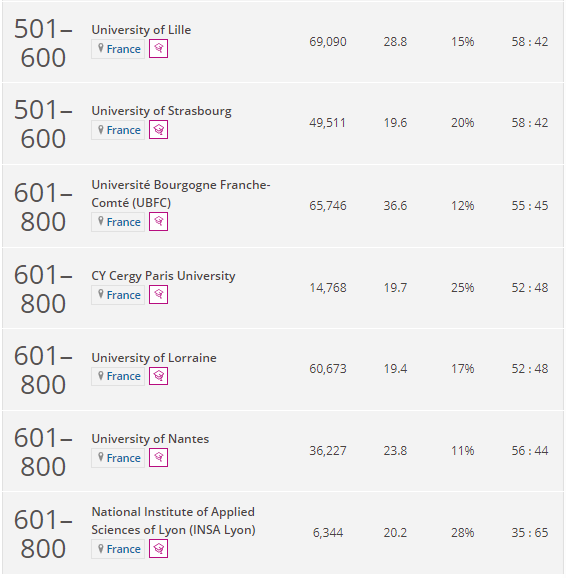This screenshot has height=578, width=566.
Task: Click the graduation cap icon for University of Strasbourg
Action: (x=159, y=130)
